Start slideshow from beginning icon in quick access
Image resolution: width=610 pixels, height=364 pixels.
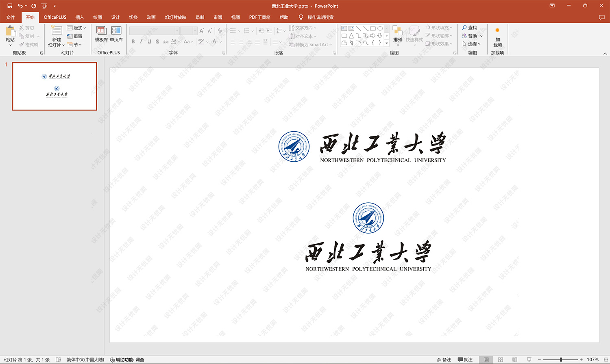[x=44, y=6]
